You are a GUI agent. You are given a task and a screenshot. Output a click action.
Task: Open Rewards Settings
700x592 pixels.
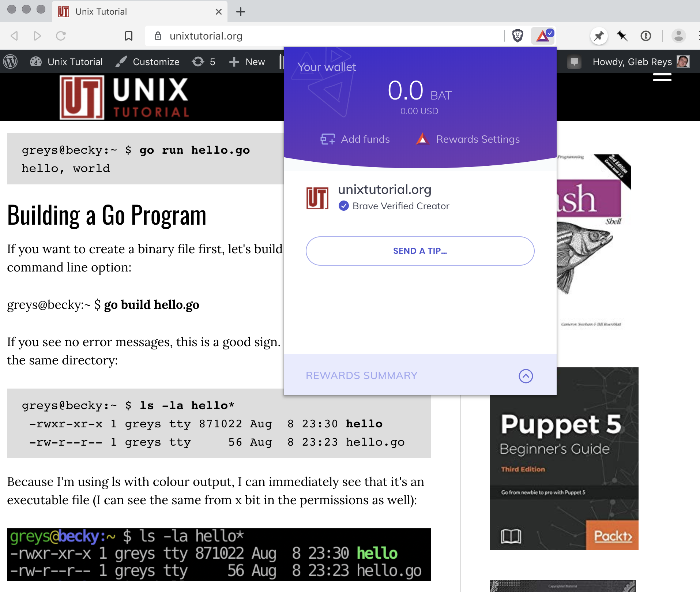tap(467, 139)
